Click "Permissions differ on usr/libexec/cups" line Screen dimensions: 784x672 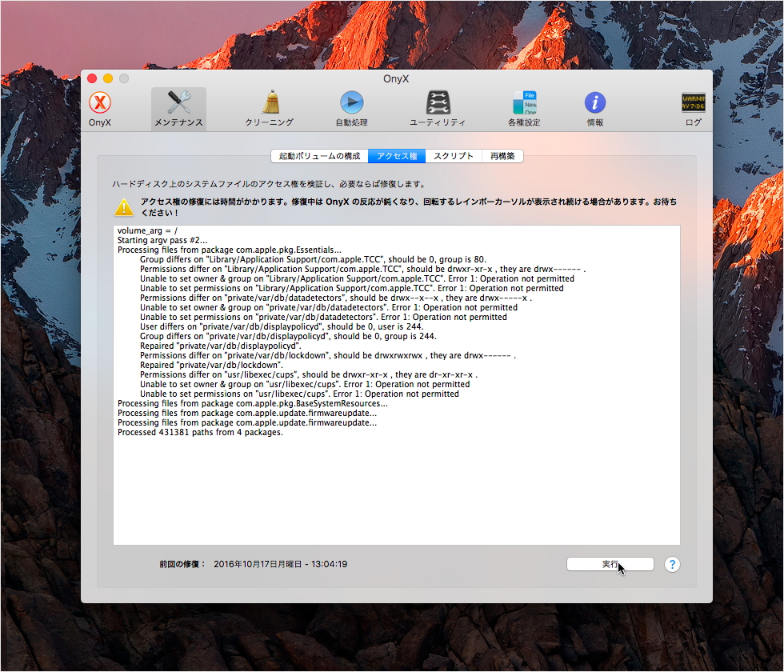(x=309, y=374)
